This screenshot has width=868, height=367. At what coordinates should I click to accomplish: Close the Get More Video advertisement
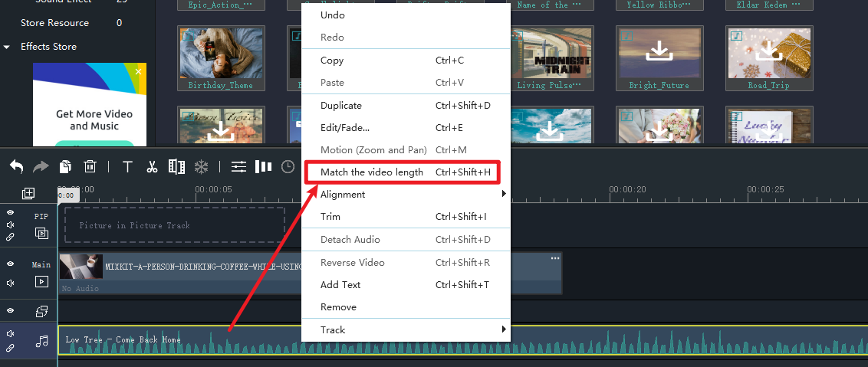tap(139, 71)
